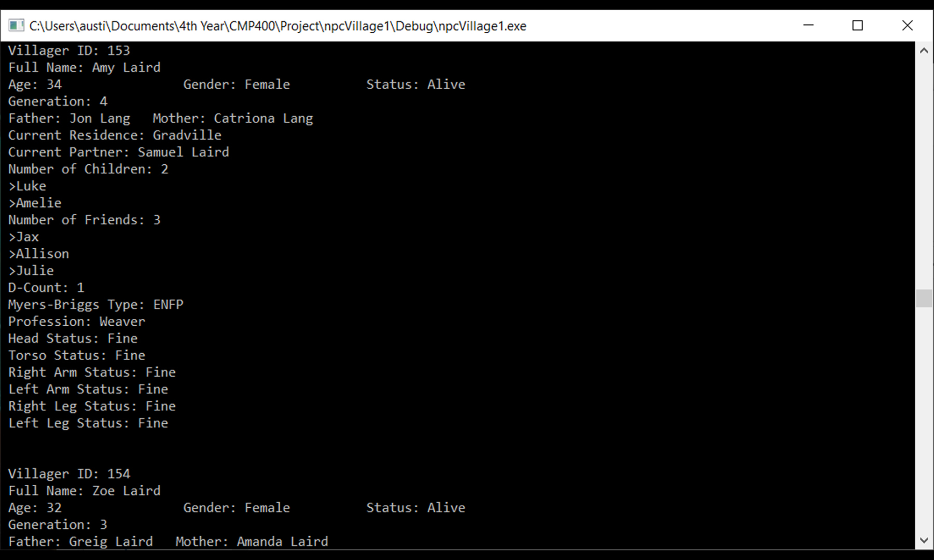Click the scrollbar down arrow
The width and height of the screenshot is (934, 560).
pyautogui.click(x=924, y=540)
